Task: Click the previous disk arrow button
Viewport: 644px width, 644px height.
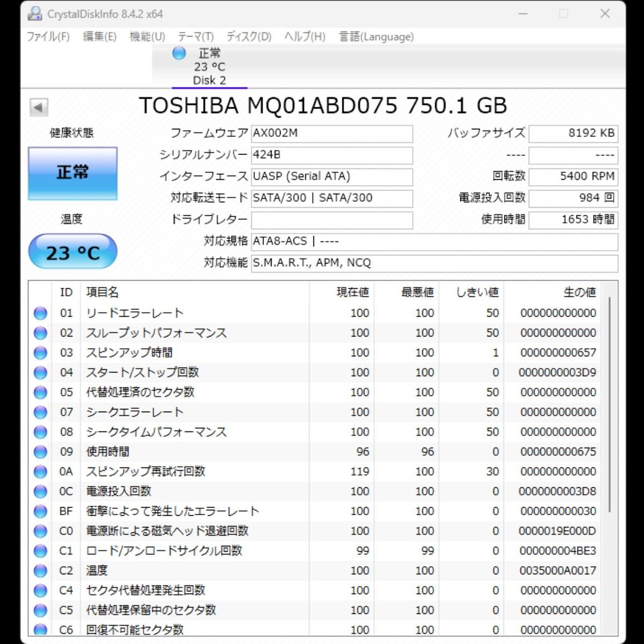Action: coord(39,107)
